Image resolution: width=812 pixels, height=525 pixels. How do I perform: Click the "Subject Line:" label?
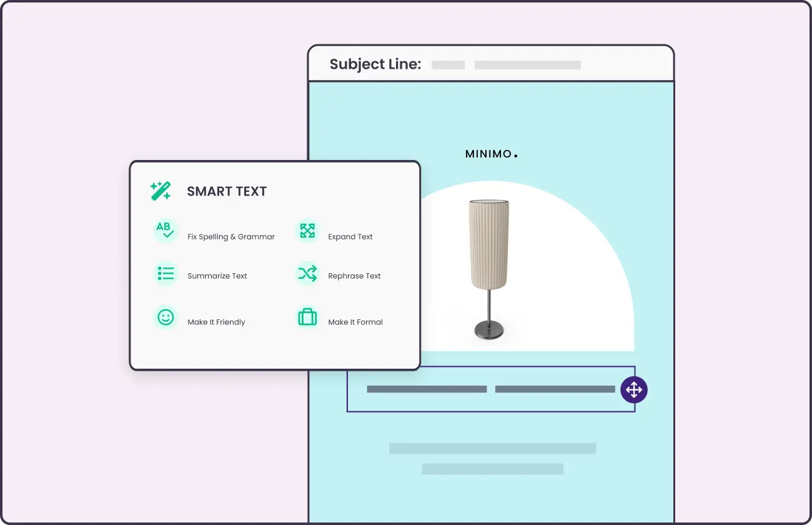(x=375, y=64)
